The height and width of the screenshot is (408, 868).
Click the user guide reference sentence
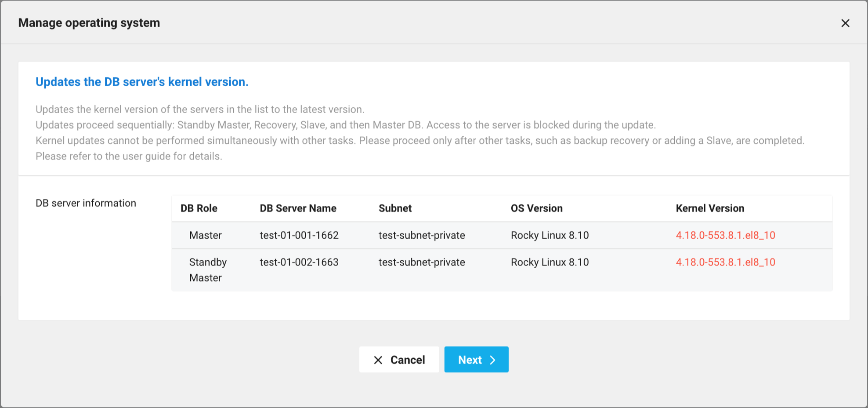coord(129,156)
